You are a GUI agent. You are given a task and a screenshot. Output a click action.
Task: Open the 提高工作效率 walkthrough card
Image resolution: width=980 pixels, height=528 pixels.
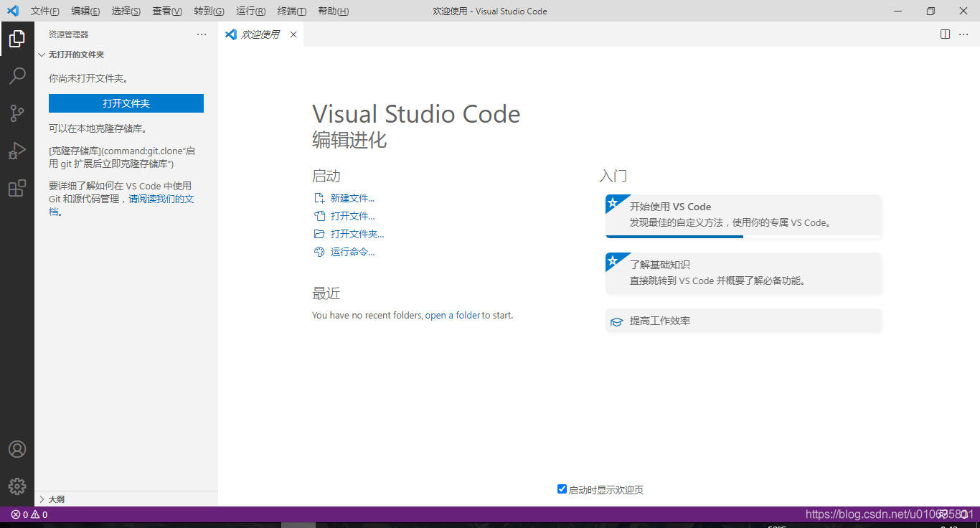click(x=743, y=321)
